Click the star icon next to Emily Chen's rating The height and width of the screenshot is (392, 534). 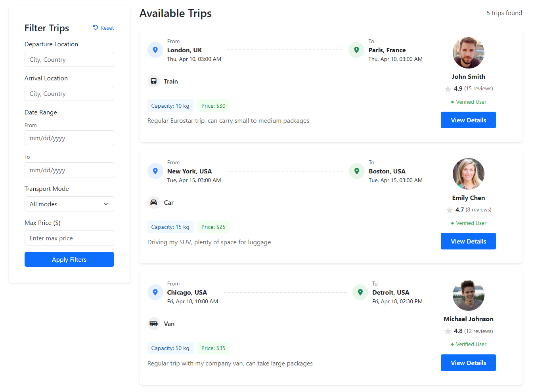pyautogui.click(x=449, y=210)
